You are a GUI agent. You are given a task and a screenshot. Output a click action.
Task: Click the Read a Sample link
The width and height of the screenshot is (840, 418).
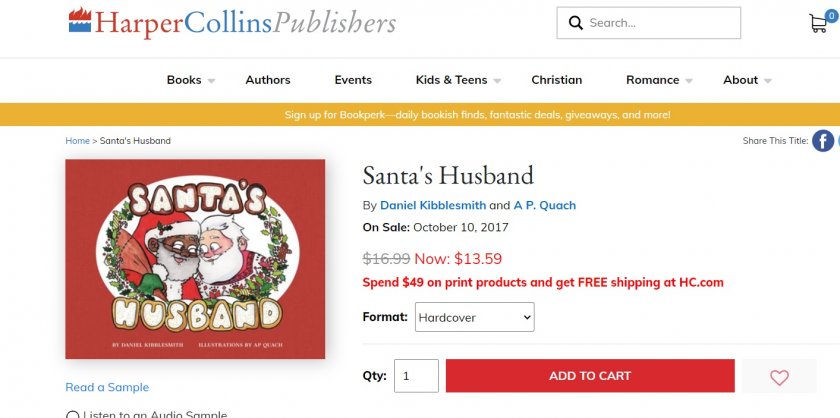107,387
